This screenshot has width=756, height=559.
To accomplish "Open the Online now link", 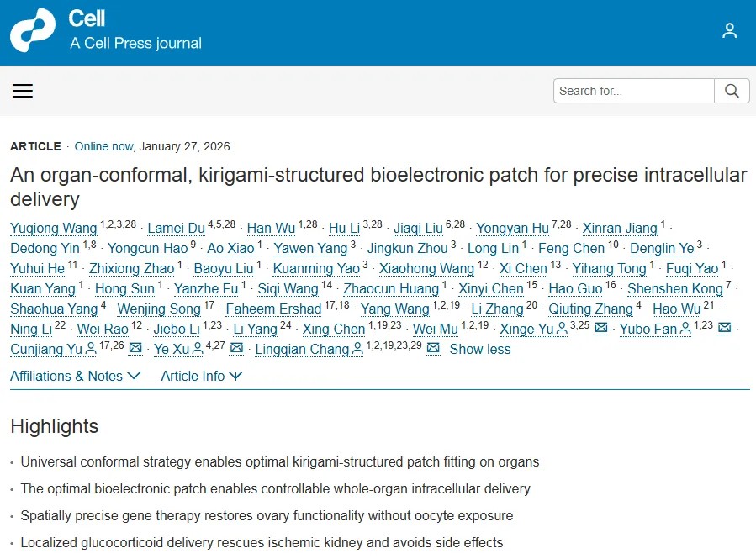I will click(103, 146).
